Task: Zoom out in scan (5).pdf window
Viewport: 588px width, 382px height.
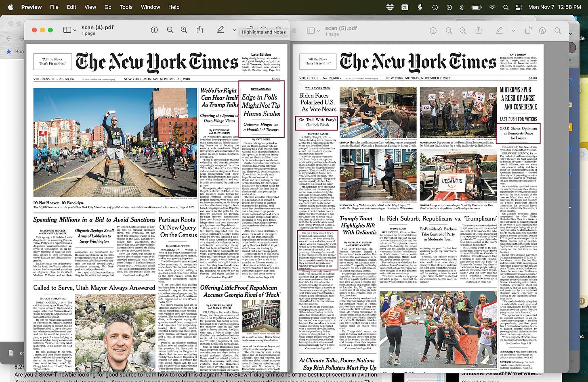Action: 449,31
